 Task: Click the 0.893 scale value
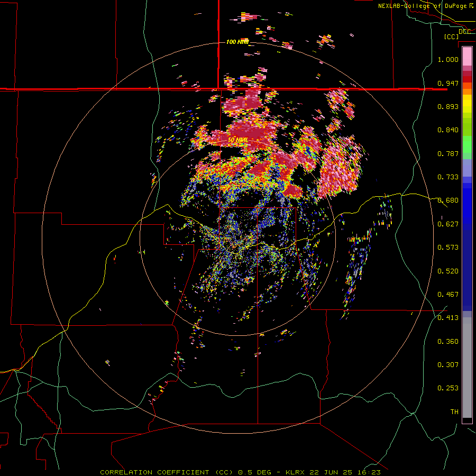448,106
